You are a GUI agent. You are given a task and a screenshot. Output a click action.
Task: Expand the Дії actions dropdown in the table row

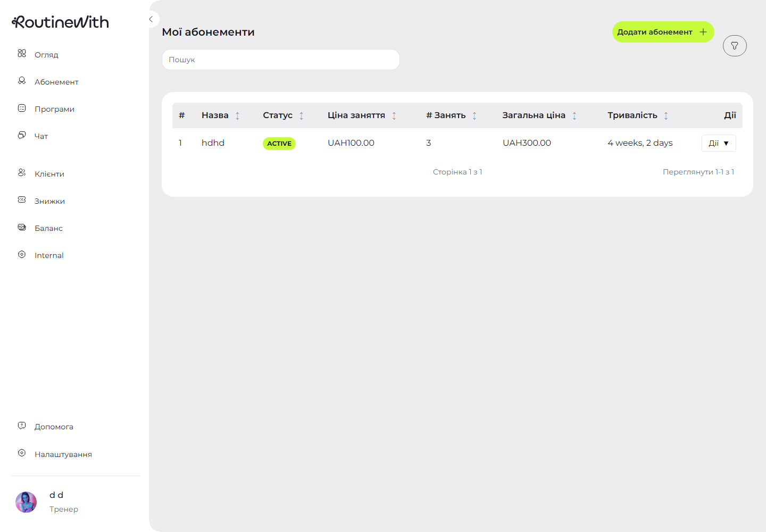coord(719,143)
